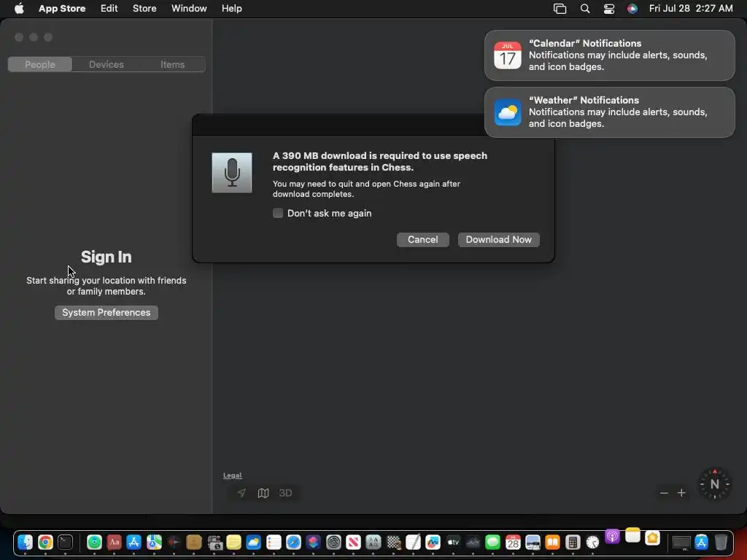This screenshot has width=747, height=560.
Task: Open Podcasts from the Dock
Action: [612, 537]
